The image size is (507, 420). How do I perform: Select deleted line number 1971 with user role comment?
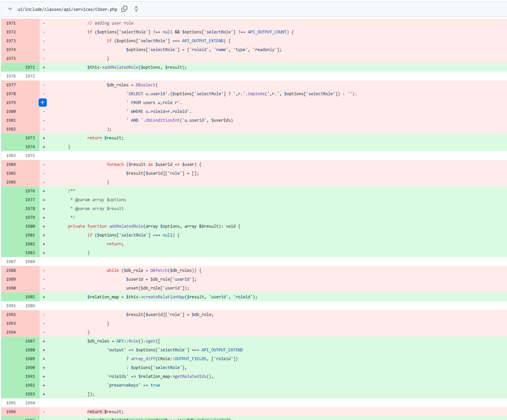[11, 23]
